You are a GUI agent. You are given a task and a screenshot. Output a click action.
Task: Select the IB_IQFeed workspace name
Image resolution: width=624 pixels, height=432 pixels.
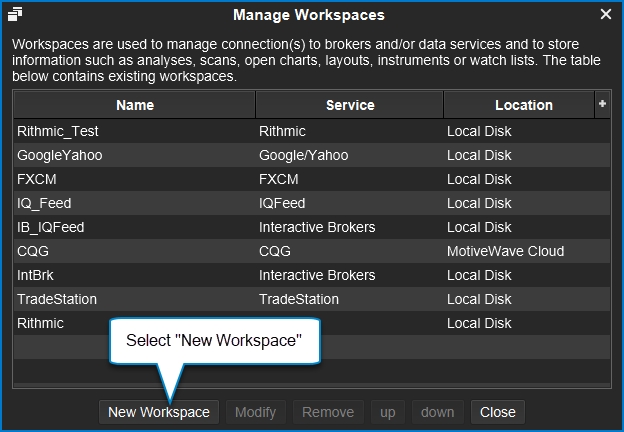pos(51,227)
